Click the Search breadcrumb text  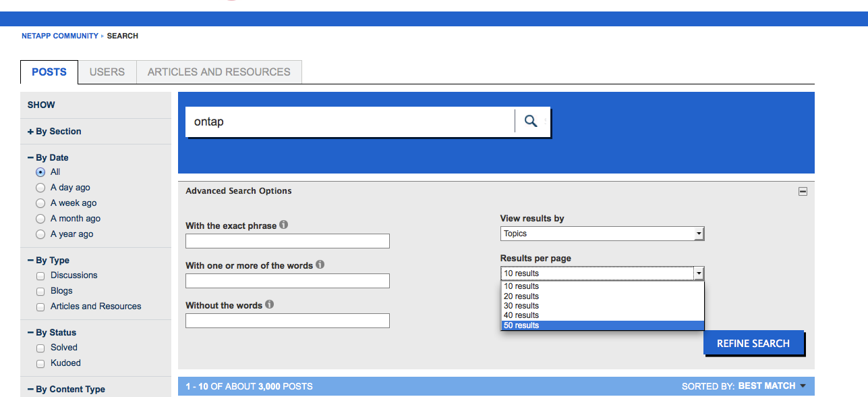[123, 36]
